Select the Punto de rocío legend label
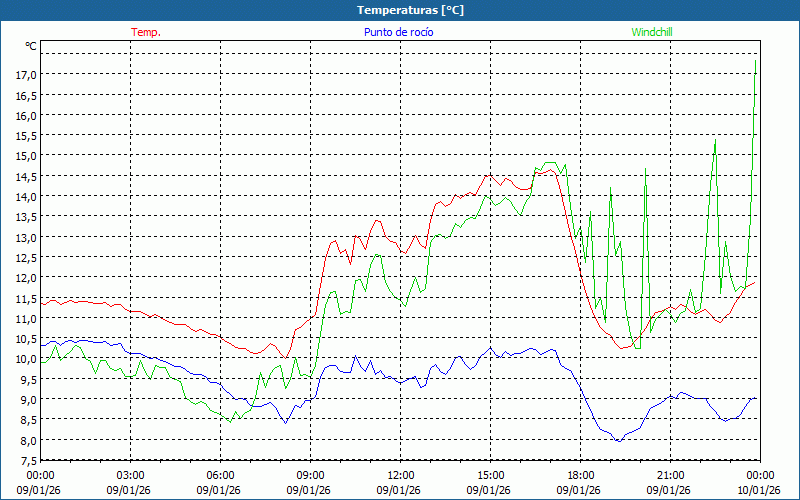 pos(399,32)
